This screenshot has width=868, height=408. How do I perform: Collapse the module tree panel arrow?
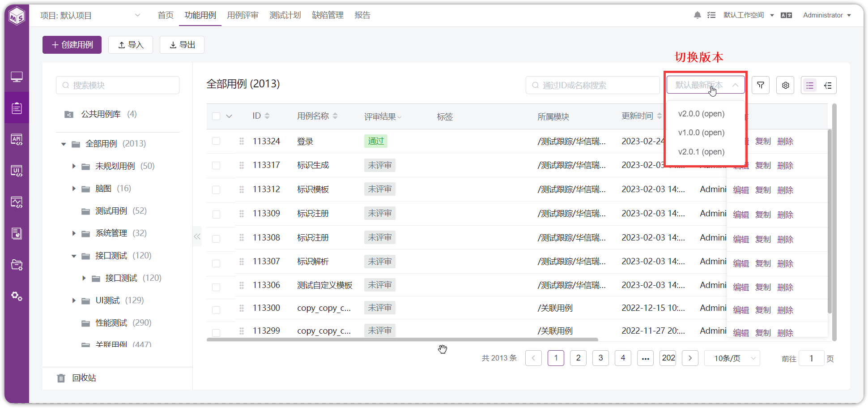pyautogui.click(x=197, y=236)
